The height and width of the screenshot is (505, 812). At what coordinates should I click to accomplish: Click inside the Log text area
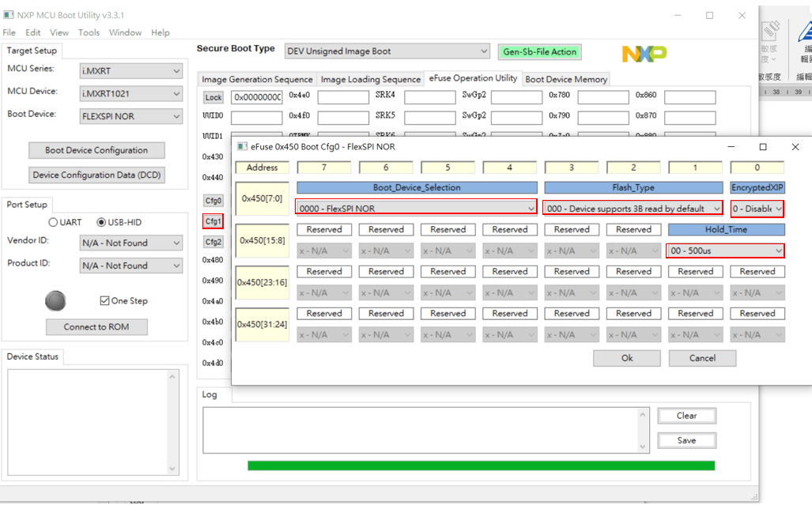coord(420,431)
